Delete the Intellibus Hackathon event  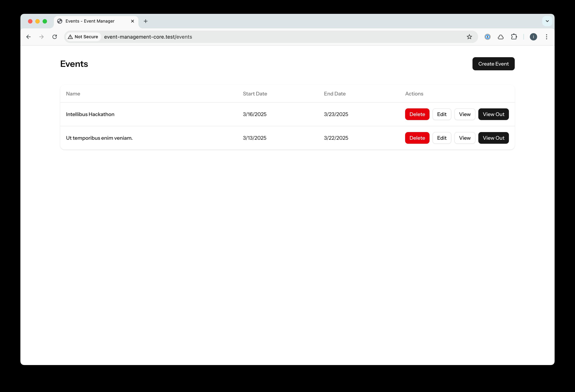point(417,114)
